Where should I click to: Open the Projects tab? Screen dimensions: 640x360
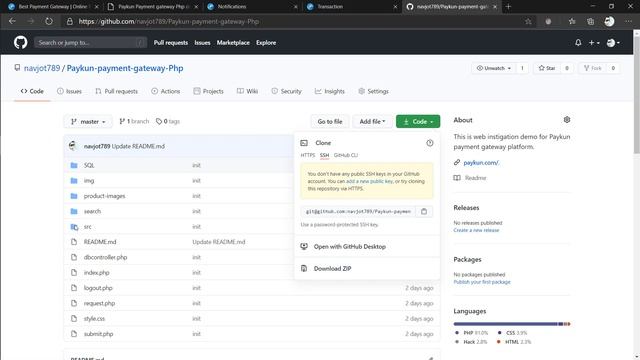(x=209, y=91)
